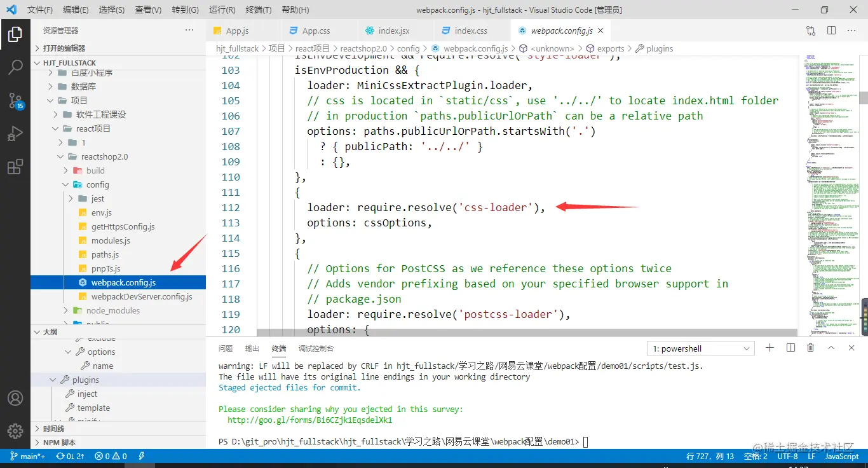The width and height of the screenshot is (868, 468).
Task: Click the open changes compare icon
Action: click(x=811, y=31)
